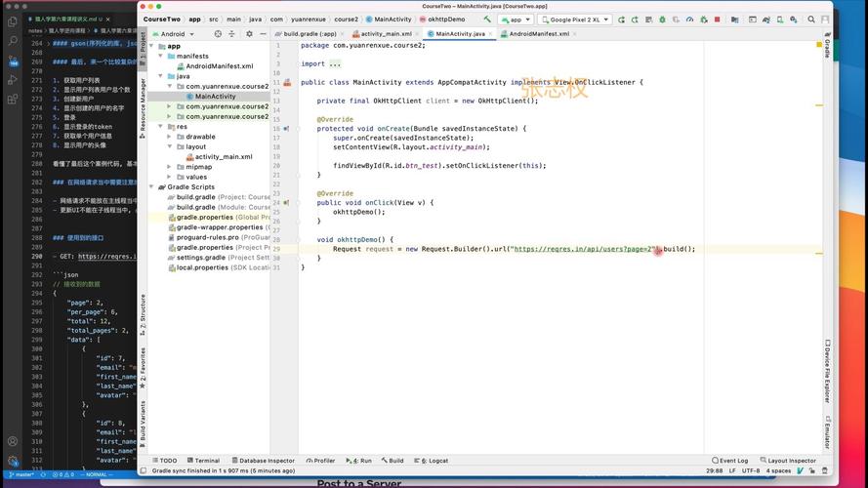Image resolution: width=868 pixels, height=488 pixels.
Task: Switch to the AndroidManifest.xml editor tab
Action: pyautogui.click(x=539, y=34)
